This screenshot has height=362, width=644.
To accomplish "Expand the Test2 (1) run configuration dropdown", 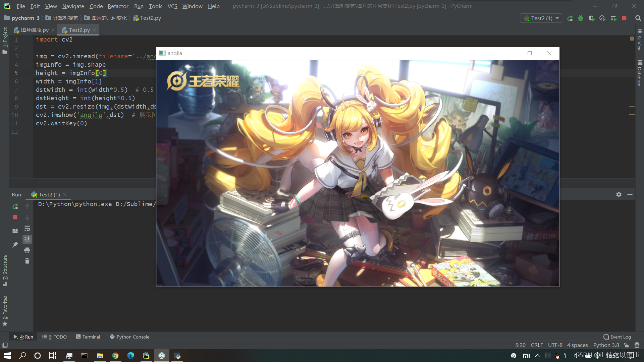I will pos(541,18).
